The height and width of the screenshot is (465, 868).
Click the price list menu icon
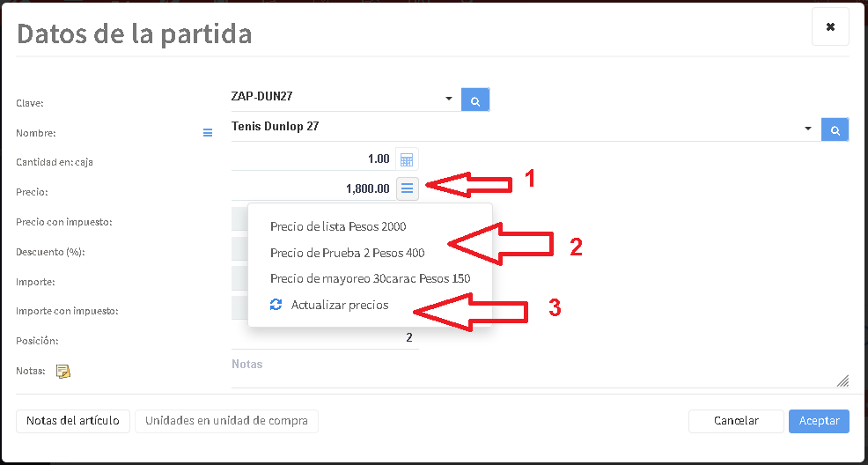coord(407,188)
